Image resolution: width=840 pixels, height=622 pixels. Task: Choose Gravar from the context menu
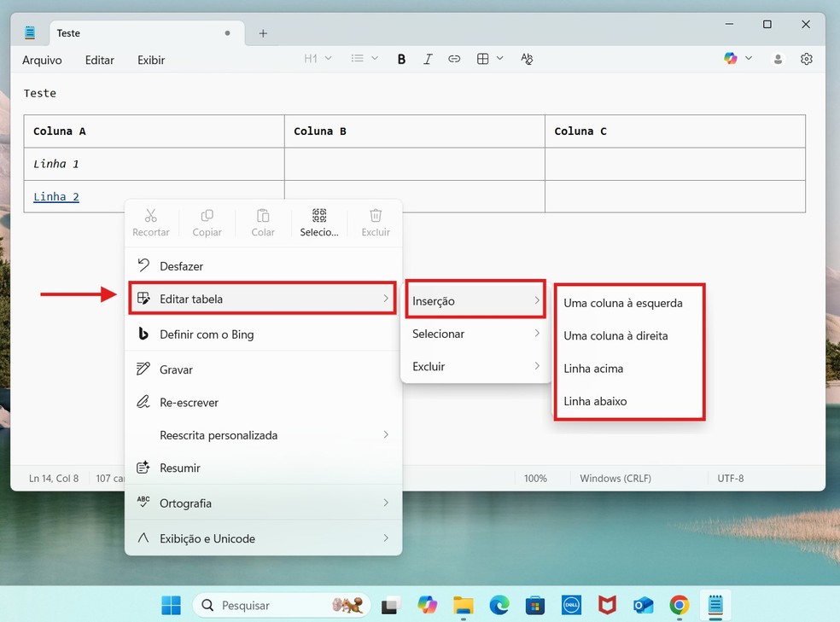coord(263,369)
